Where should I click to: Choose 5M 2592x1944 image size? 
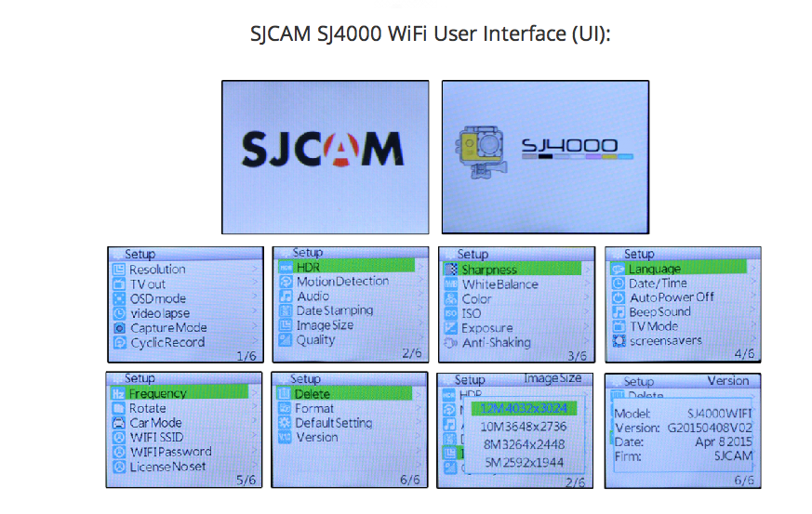tap(524, 462)
